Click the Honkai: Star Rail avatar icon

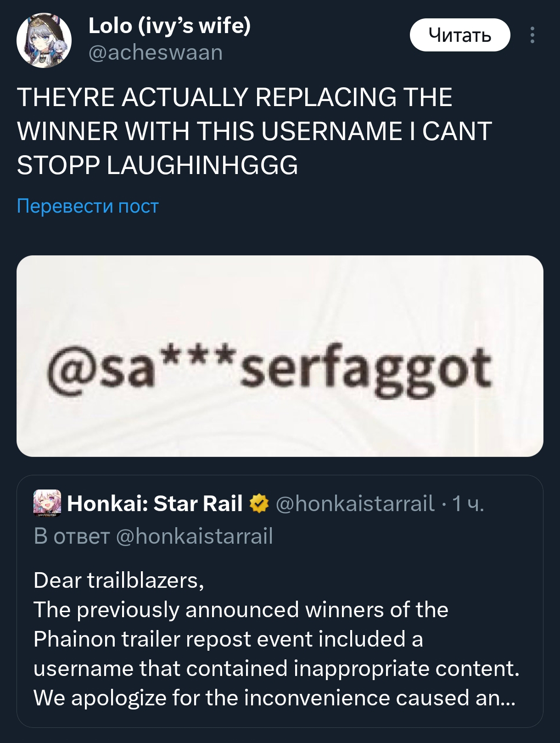pyautogui.click(x=47, y=503)
